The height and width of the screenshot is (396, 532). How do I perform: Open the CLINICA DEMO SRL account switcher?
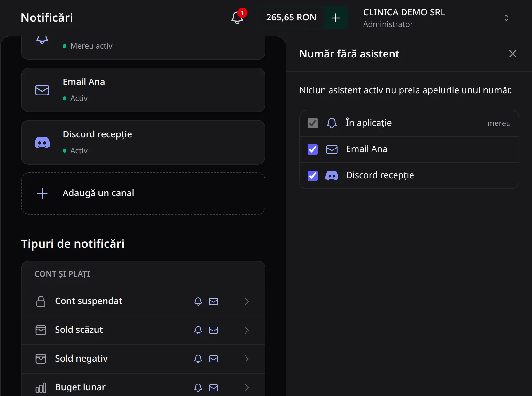tap(436, 18)
